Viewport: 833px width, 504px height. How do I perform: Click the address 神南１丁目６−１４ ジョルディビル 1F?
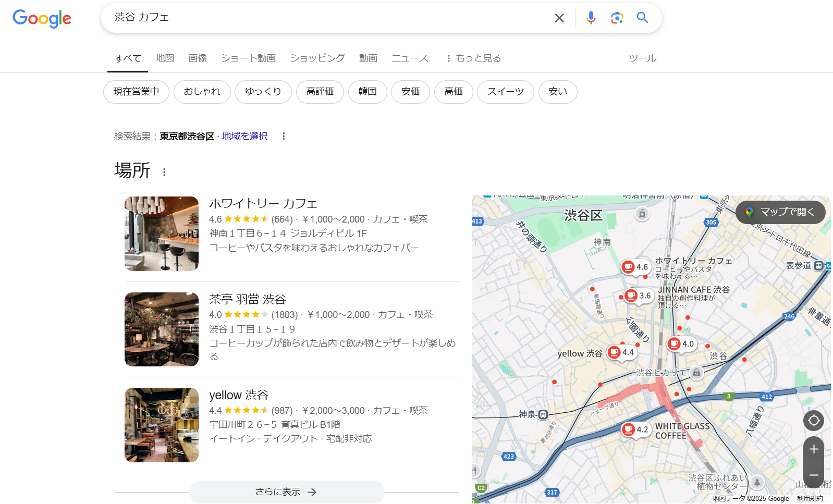coord(288,233)
